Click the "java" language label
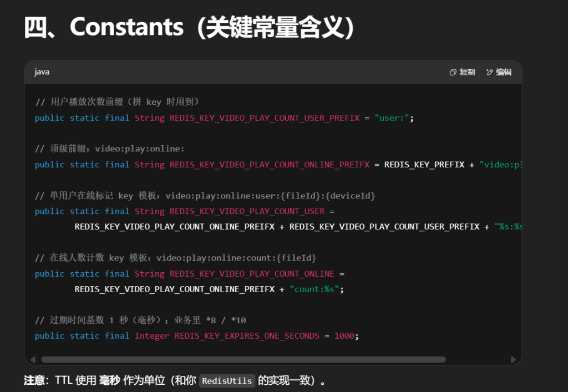The height and width of the screenshot is (392, 568). pyautogui.click(x=42, y=72)
